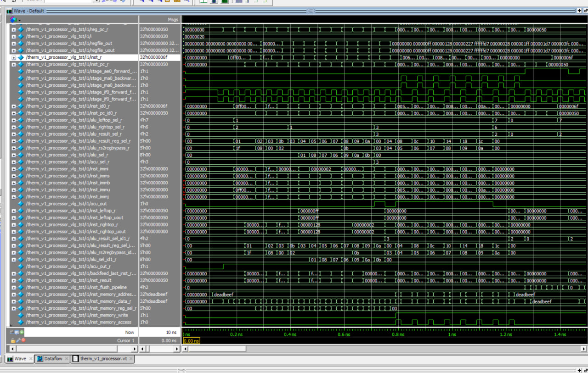The height and width of the screenshot is (373, 588).
Task: Click the green add cursor icon
Action: [22, 332]
